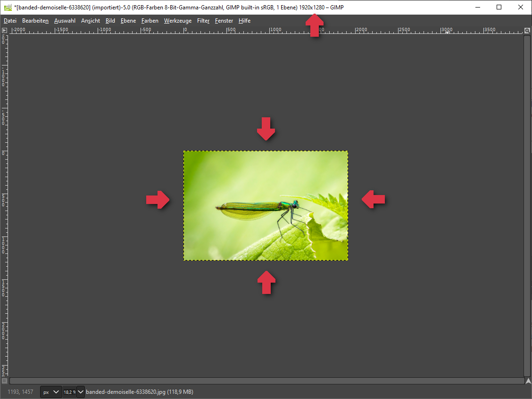Open the image menu triangle at ruler corner

(x=4, y=30)
